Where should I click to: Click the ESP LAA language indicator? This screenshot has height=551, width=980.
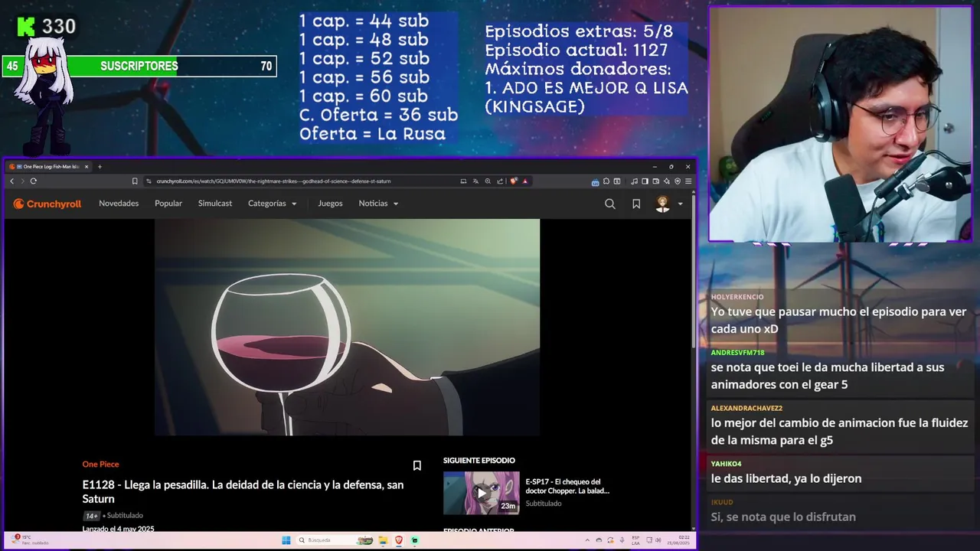pyautogui.click(x=635, y=540)
